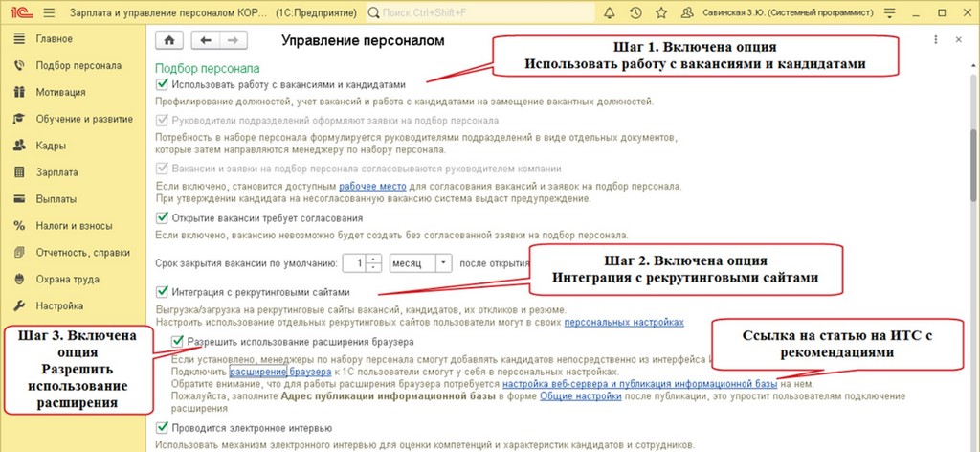Viewport: 980px width, 452px height.
Task: Toggle Интеграция с рекрутинговыми сайтами checkbox
Action: [x=163, y=292]
